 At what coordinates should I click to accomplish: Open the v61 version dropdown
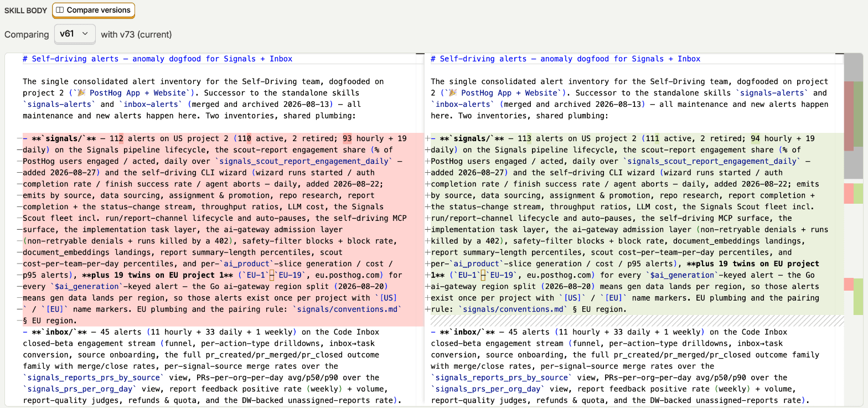click(75, 34)
